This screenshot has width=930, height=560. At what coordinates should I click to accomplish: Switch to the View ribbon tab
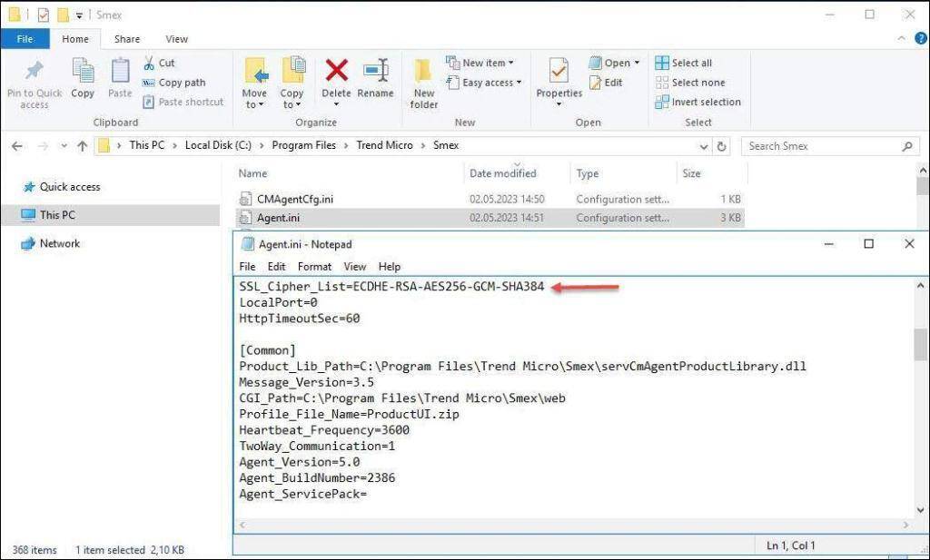(x=176, y=38)
